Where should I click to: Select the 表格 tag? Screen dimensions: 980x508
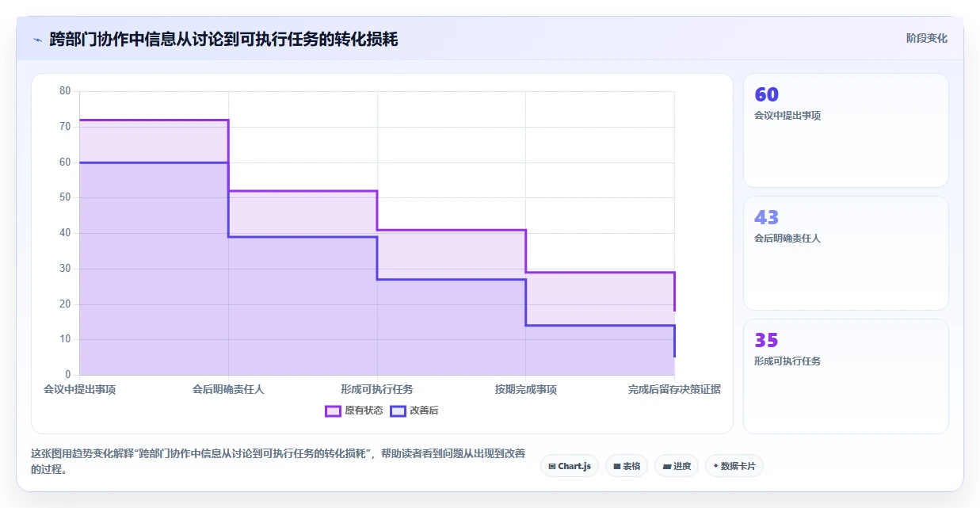point(627,466)
